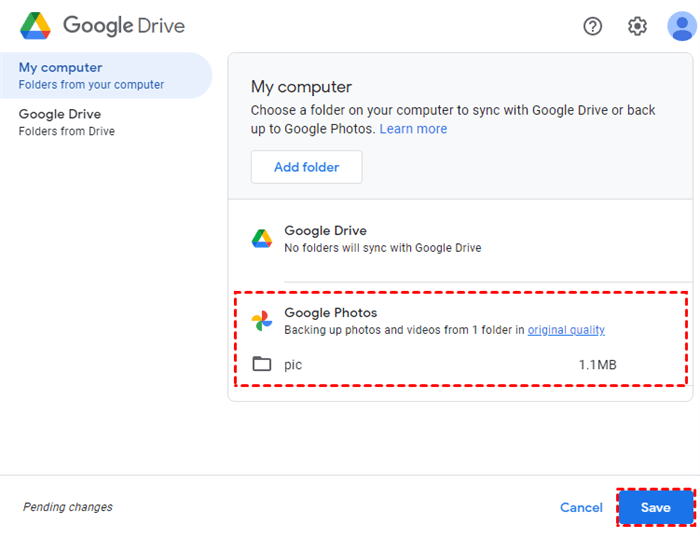700x539 pixels.
Task: Open the help question mark icon
Action: click(593, 26)
